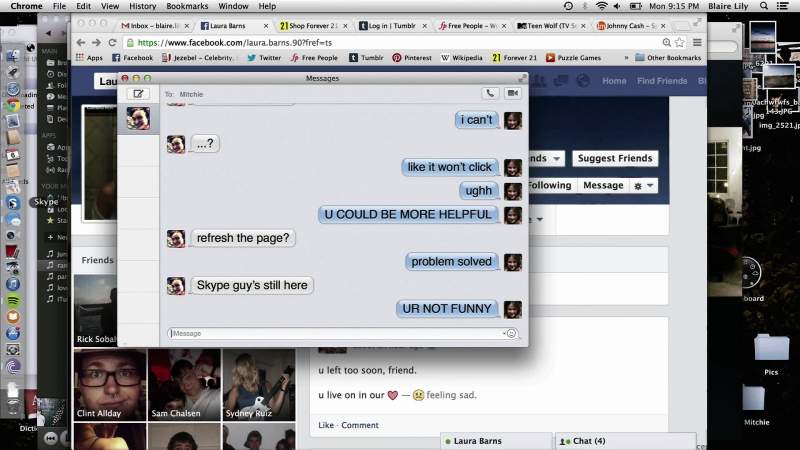Open emoji picker in message field
The image size is (800, 450).
pos(511,334)
